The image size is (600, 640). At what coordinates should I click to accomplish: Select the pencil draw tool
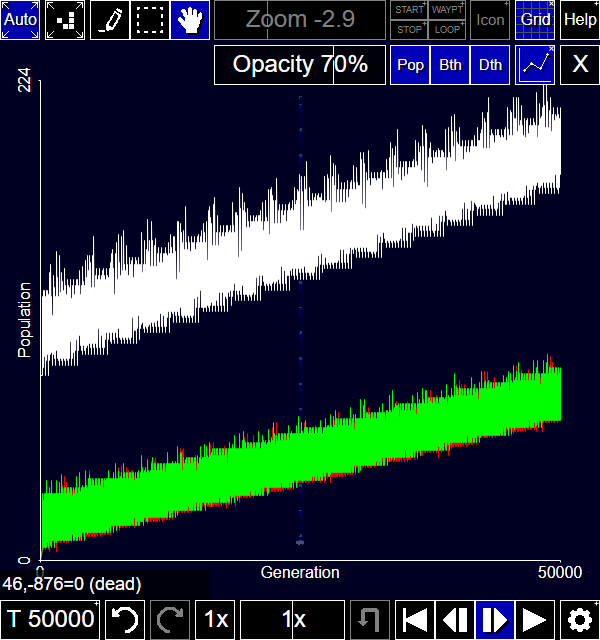(110, 20)
